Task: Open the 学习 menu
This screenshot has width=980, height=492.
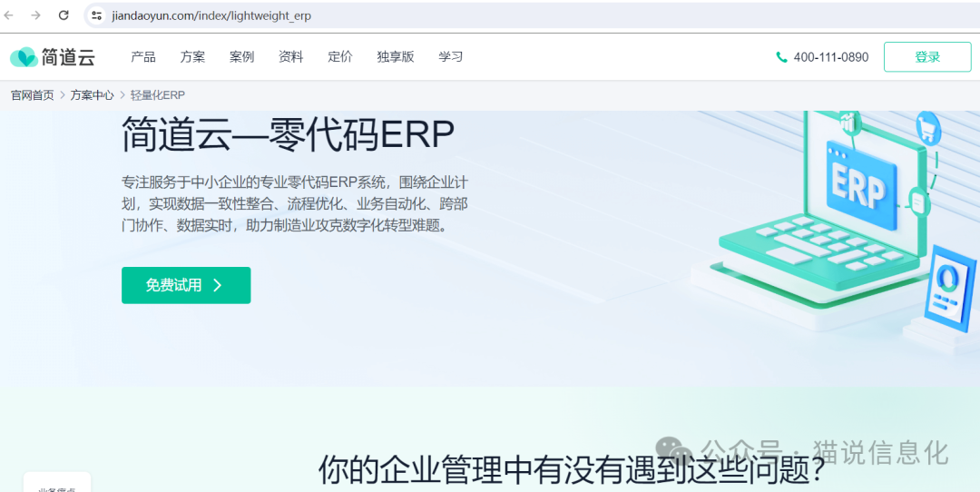Action: (451, 57)
